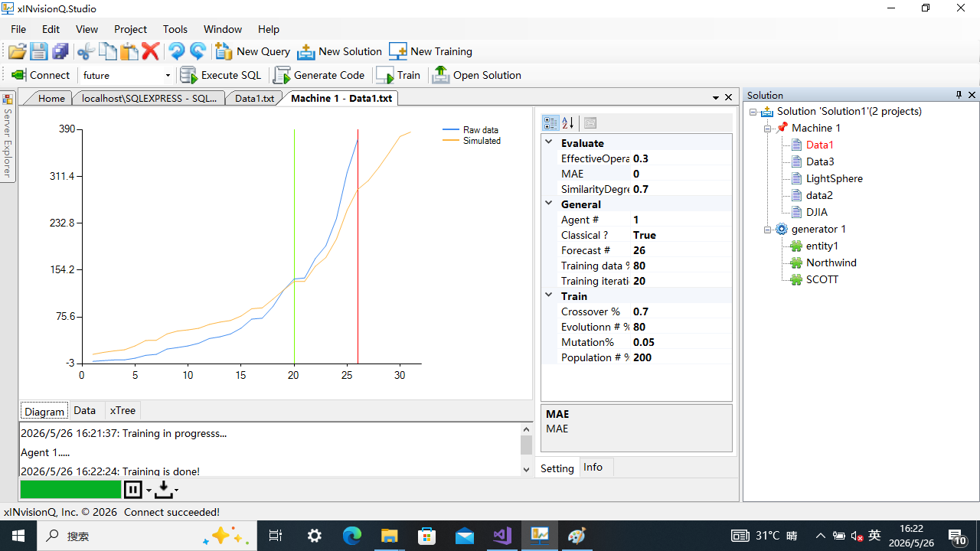Close the active Machine 1 document tab

coord(729,98)
